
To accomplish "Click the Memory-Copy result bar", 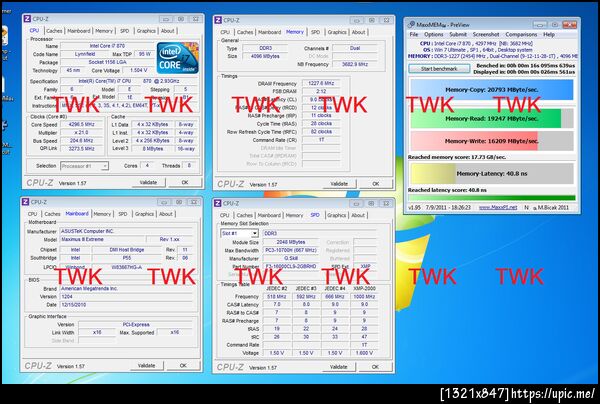I will coord(492,90).
